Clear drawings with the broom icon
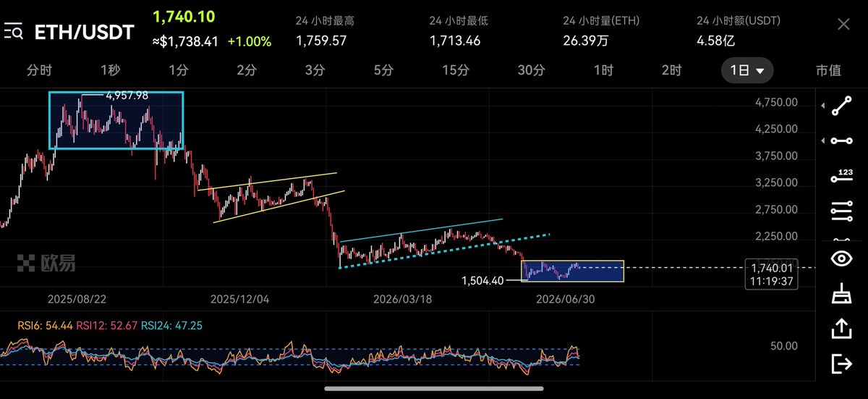Screen dimensions: 868x399 pyautogui.click(x=842, y=295)
